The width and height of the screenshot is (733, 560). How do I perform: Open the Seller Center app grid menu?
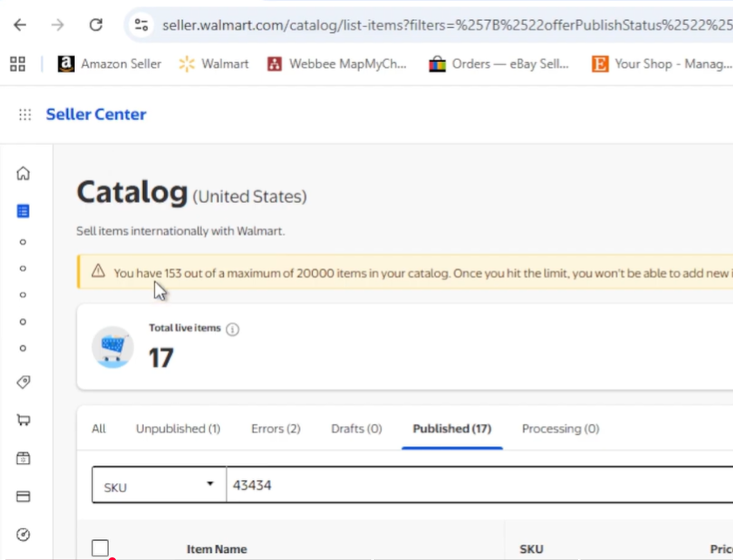coord(24,115)
